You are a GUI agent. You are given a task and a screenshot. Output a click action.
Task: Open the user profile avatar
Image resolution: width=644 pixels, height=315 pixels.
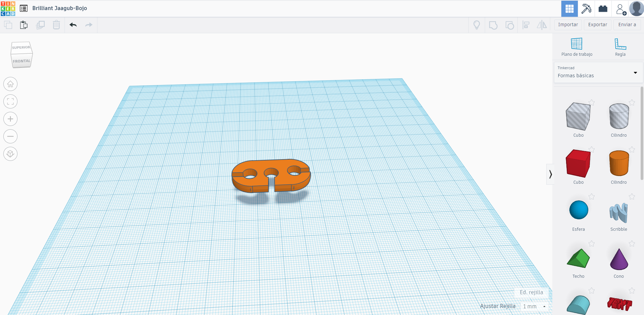click(636, 8)
